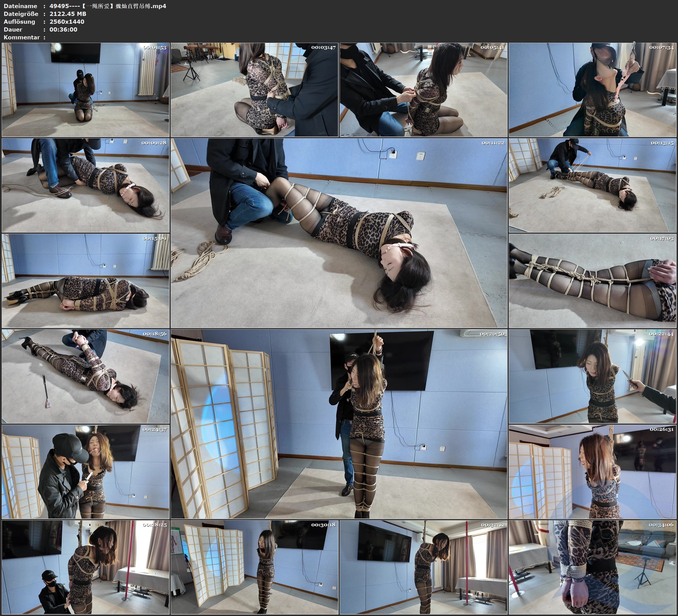The width and height of the screenshot is (678, 616).
Task: Click the 00:30:18 frame thumbnail
Action: [254, 567]
